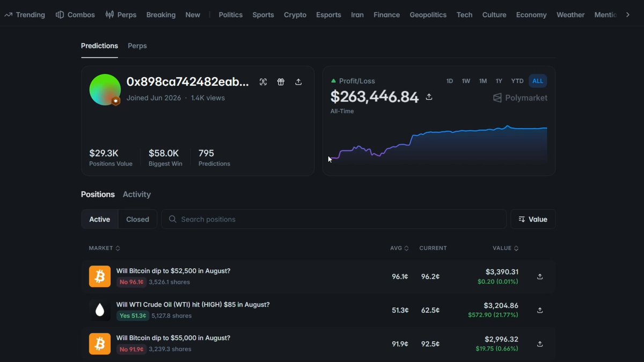
Task: Click the share icon beside the gift icon
Action: (298, 82)
